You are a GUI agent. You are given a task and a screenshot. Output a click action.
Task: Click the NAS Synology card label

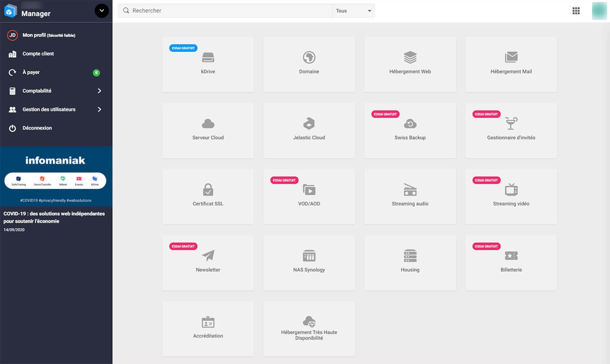coord(309,270)
